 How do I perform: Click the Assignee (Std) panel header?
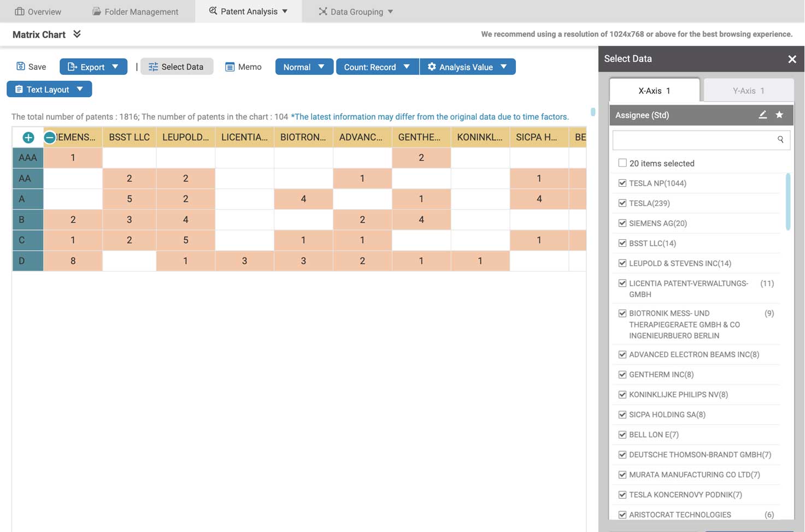[x=701, y=115]
